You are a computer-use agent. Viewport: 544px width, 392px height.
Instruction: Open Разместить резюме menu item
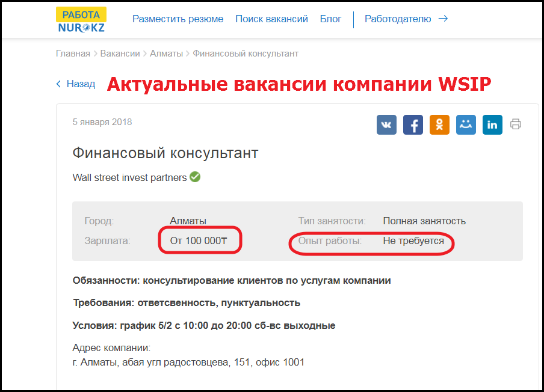click(x=178, y=19)
